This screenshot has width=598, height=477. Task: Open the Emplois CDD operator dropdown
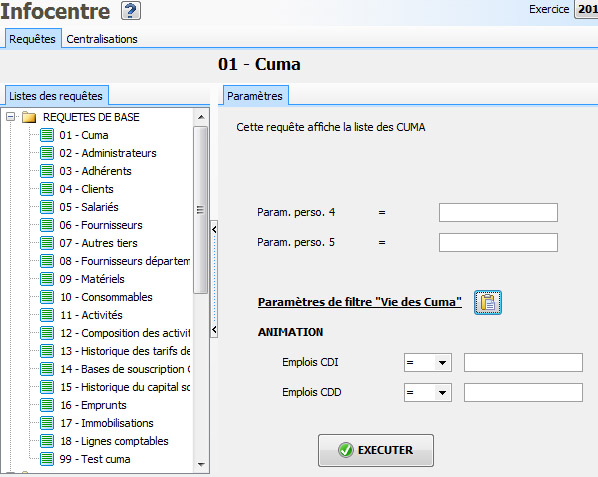click(442, 393)
